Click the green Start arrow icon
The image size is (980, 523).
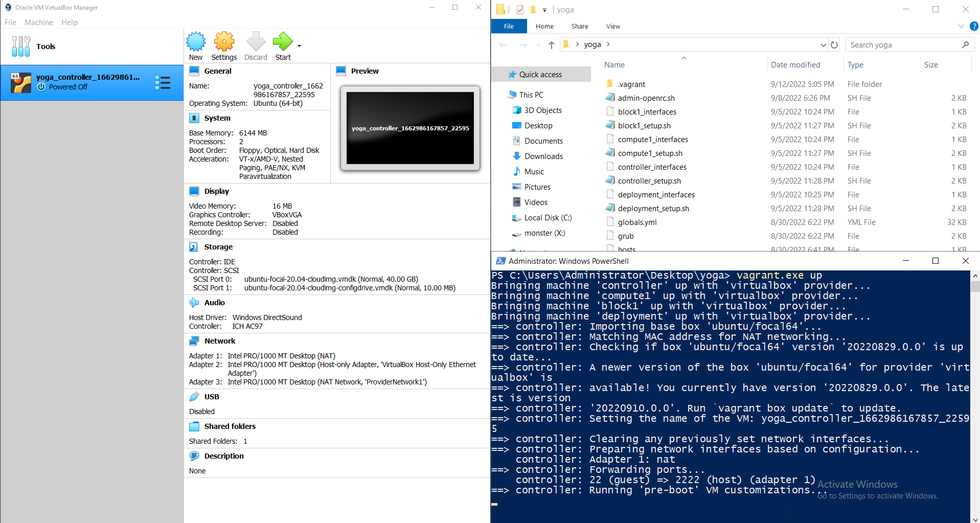282,42
